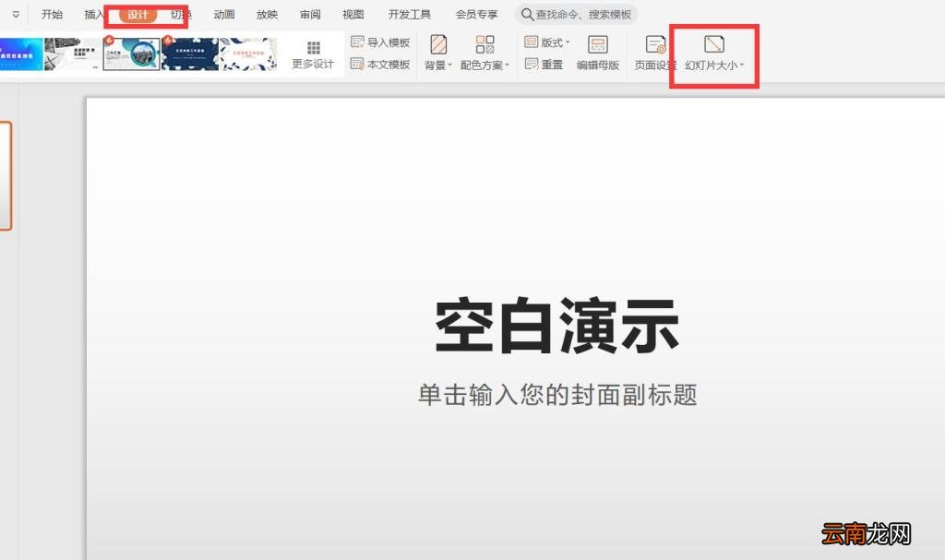Apply the floral leaf design template
Image resolution: width=945 pixels, height=560 pixels.
[x=248, y=54]
